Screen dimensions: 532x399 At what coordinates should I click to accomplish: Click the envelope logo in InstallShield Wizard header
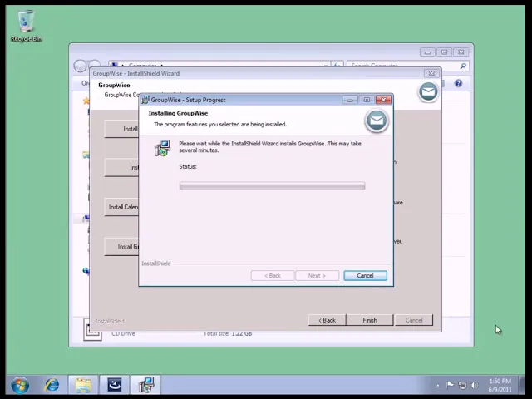428,91
